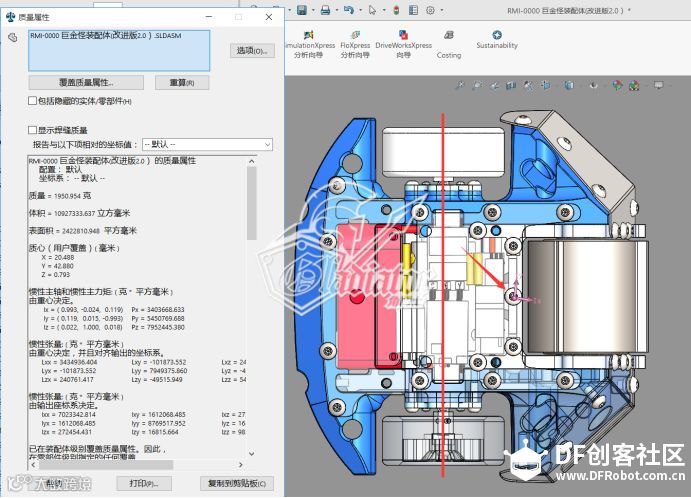Click the results vertical scrollbar thumb
Screen dimensions: 691x498
coord(252,203)
